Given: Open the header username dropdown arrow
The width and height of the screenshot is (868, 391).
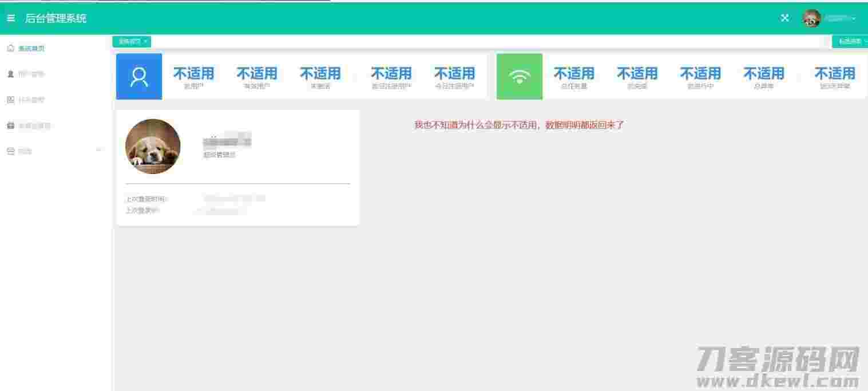Looking at the screenshot, I should 854,19.
